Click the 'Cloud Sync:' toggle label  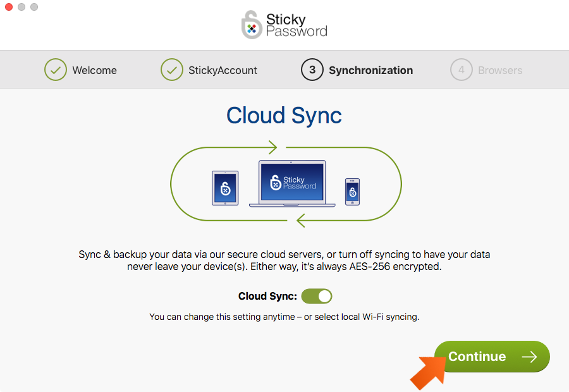(267, 296)
